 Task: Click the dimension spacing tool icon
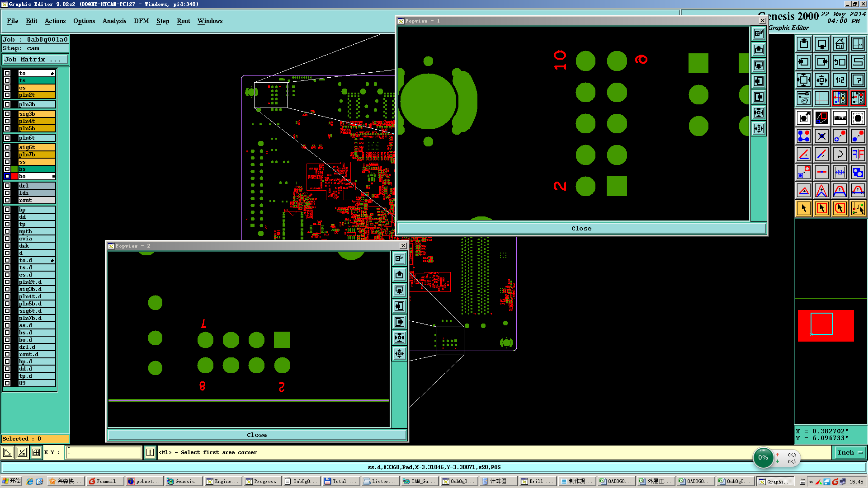pyautogui.click(x=840, y=172)
